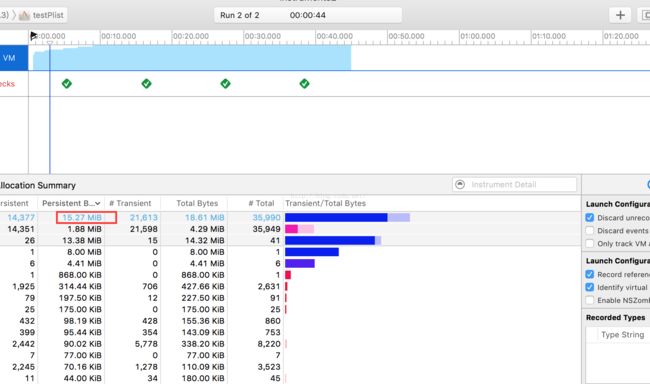This screenshot has width=650, height=384.
Task: Click the blue bar in top summary row
Action: (336, 217)
